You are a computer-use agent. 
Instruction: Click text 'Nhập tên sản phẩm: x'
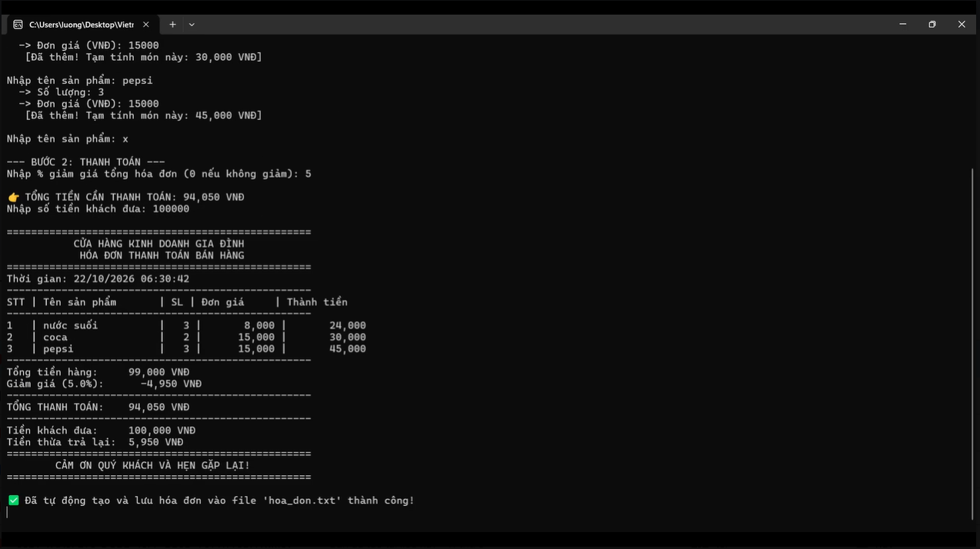click(68, 139)
